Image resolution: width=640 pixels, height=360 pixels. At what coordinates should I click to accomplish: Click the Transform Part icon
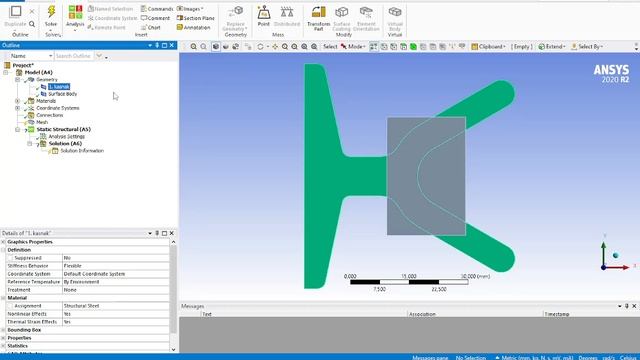coord(318,12)
